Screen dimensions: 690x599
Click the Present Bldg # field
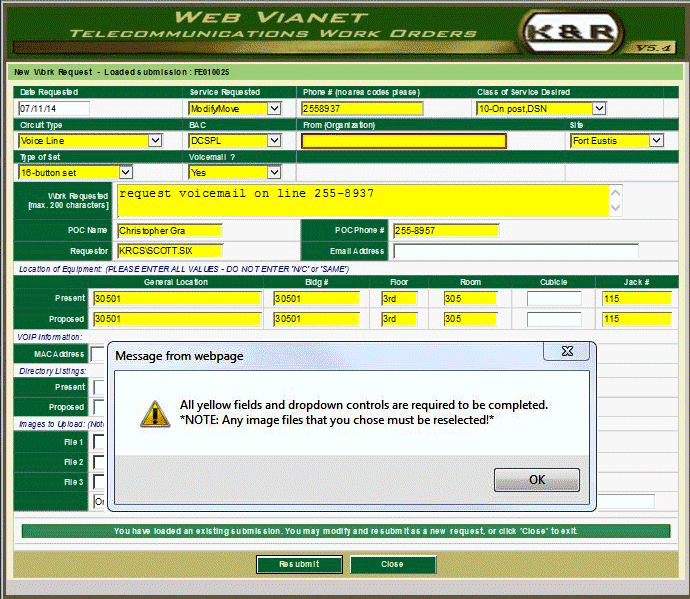click(x=316, y=298)
